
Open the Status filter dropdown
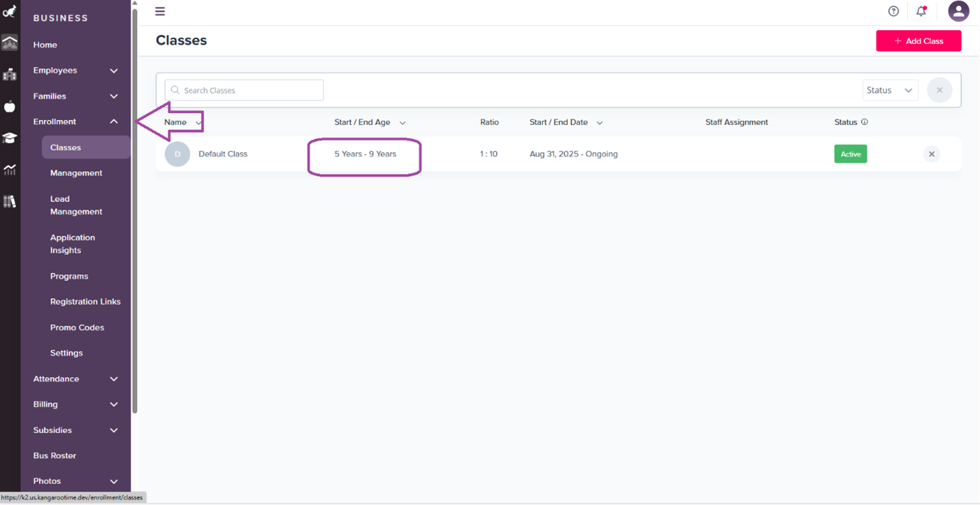pos(890,90)
